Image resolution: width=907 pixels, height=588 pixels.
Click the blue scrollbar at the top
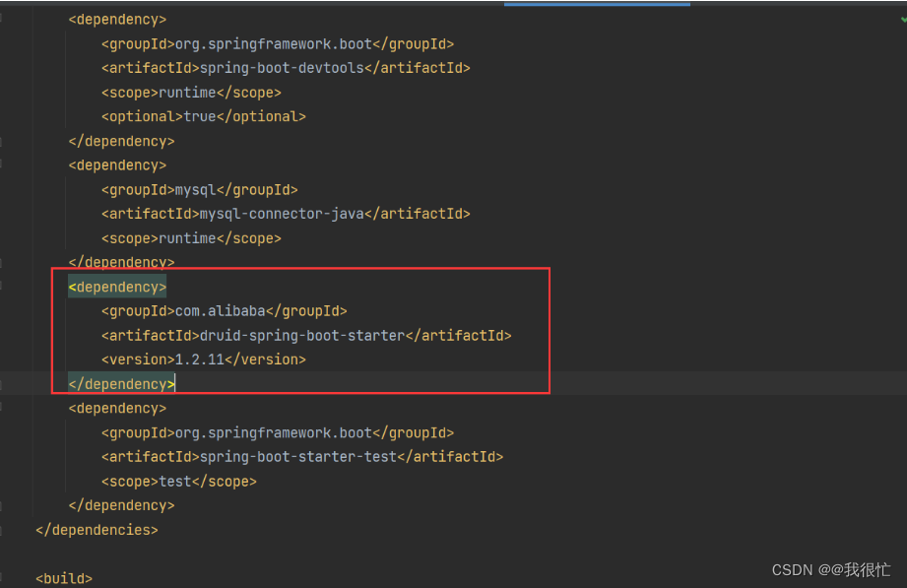(x=596, y=4)
